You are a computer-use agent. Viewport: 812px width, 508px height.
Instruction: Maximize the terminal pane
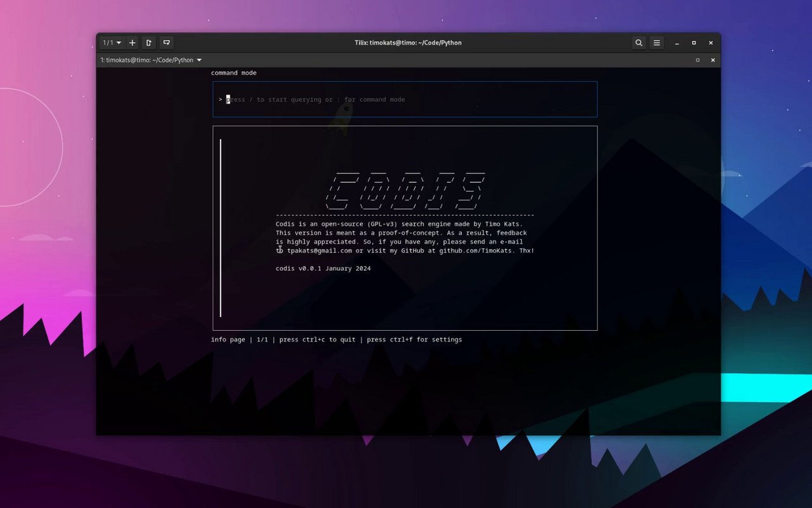tap(698, 60)
